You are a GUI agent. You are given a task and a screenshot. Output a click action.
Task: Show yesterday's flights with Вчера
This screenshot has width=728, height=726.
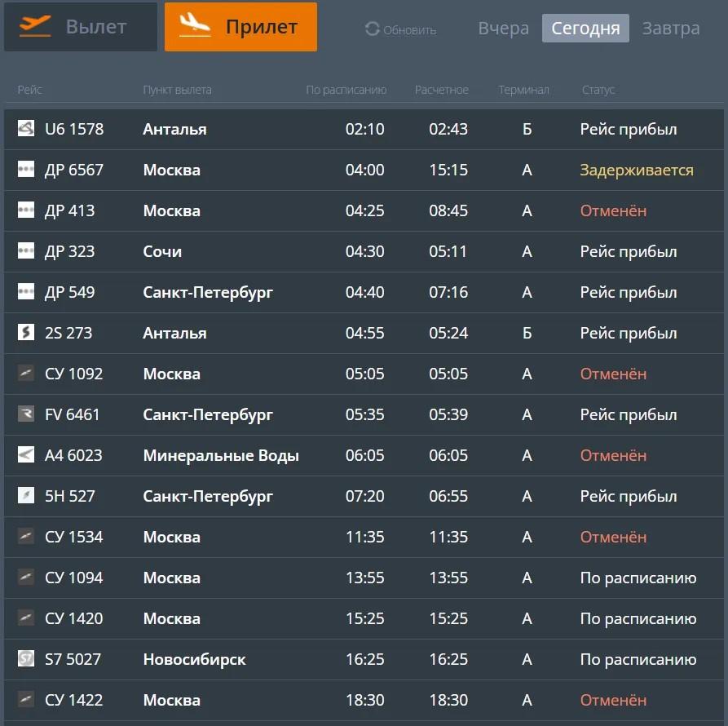coord(504,29)
